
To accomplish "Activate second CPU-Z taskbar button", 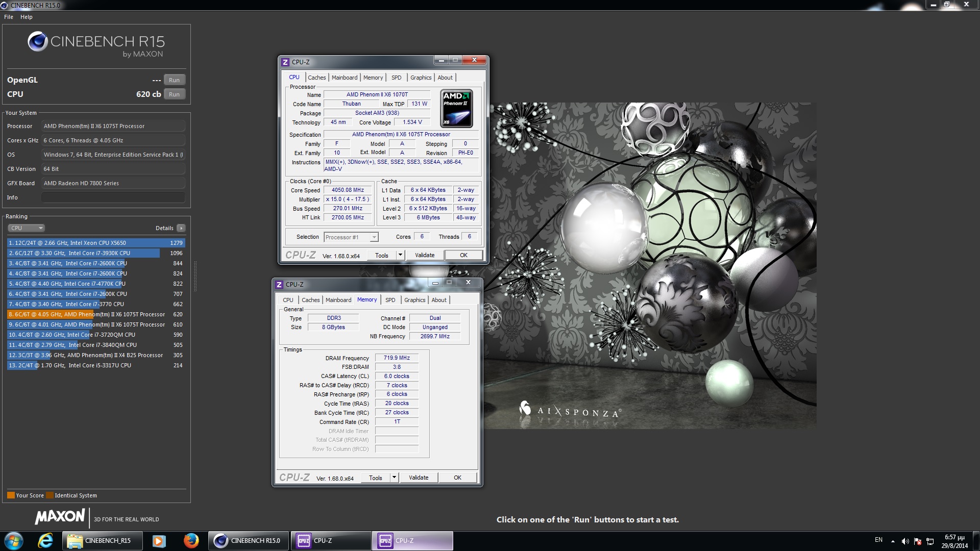I will coord(412,541).
